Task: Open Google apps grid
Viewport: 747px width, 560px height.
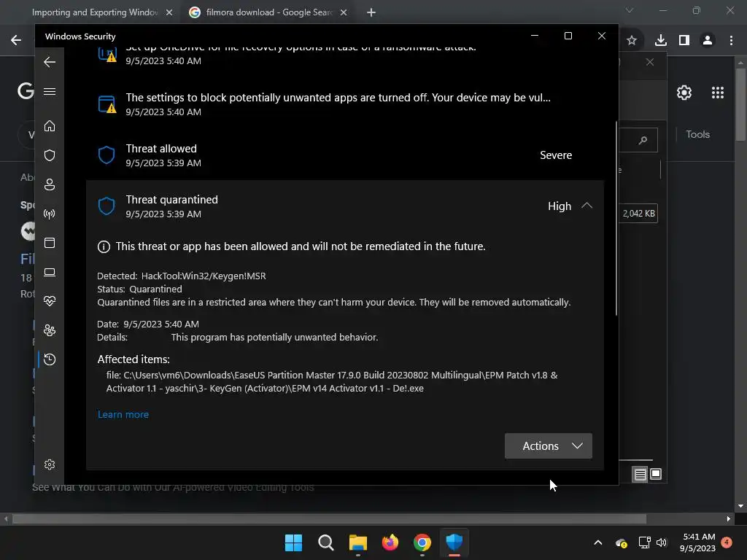Action: (718, 93)
